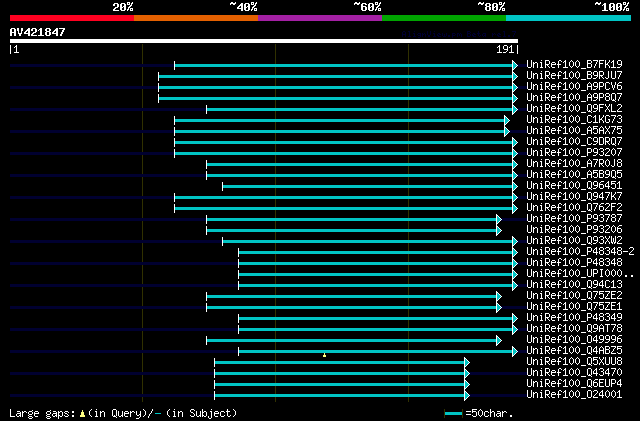Click the yellow large-gap marker in Q4ABZ5 row
Viewport: 640px width, 421px height.
[324, 355]
